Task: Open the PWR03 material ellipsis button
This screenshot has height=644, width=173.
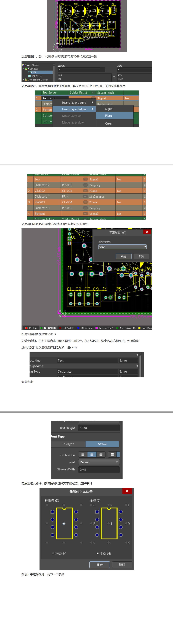Action: point(85,202)
